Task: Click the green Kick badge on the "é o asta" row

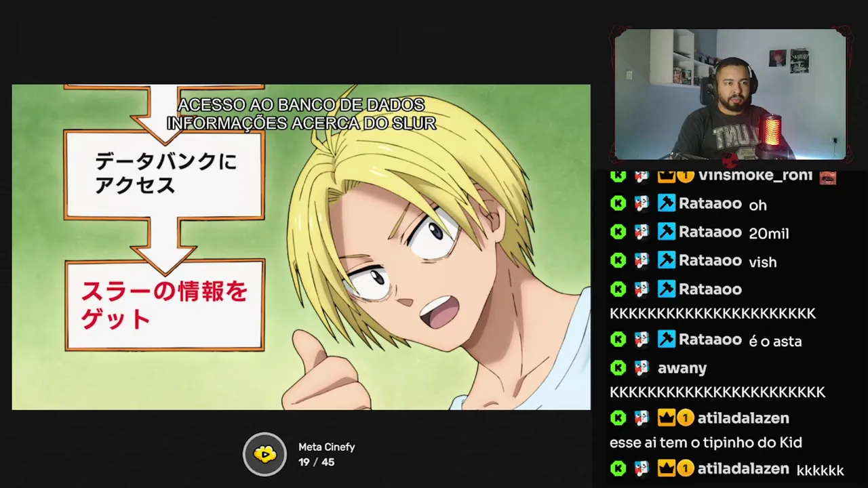Action: pos(618,339)
